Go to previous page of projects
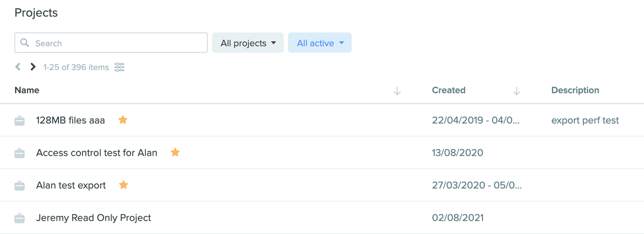 (18, 67)
